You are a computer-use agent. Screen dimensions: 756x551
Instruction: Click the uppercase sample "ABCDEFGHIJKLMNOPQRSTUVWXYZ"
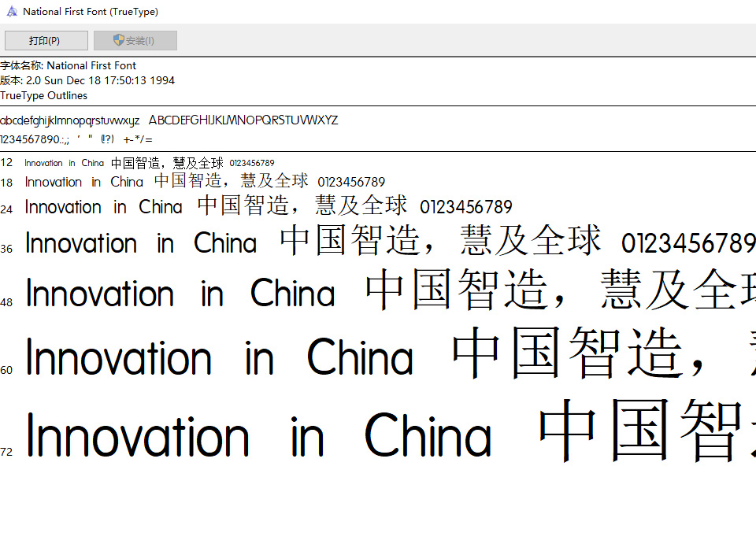[x=243, y=120]
